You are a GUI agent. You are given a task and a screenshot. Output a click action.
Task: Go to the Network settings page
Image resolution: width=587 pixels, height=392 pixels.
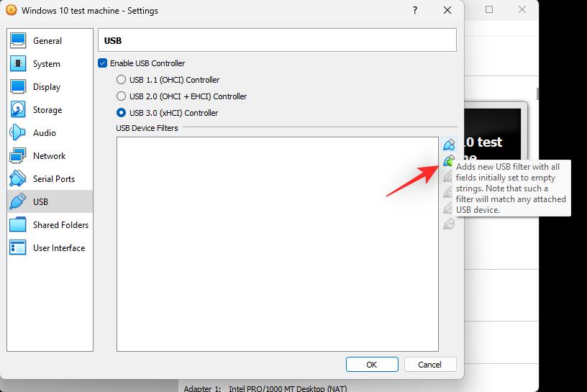[x=50, y=156]
